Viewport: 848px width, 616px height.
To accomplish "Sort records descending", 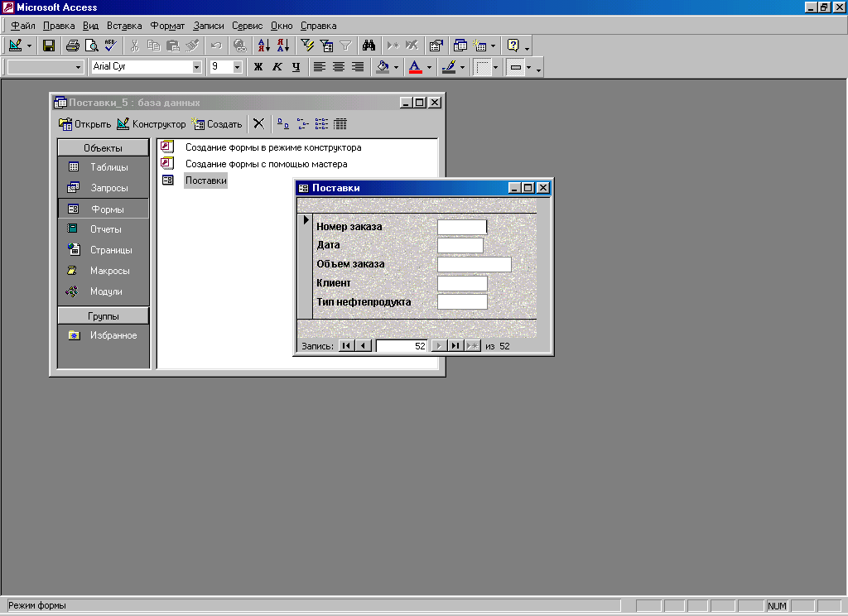I will tap(282, 46).
